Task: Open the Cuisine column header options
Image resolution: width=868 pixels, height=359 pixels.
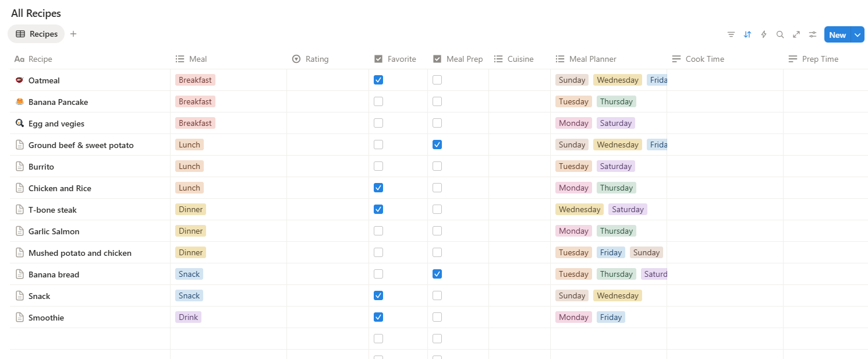Action: tap(520, 59)
